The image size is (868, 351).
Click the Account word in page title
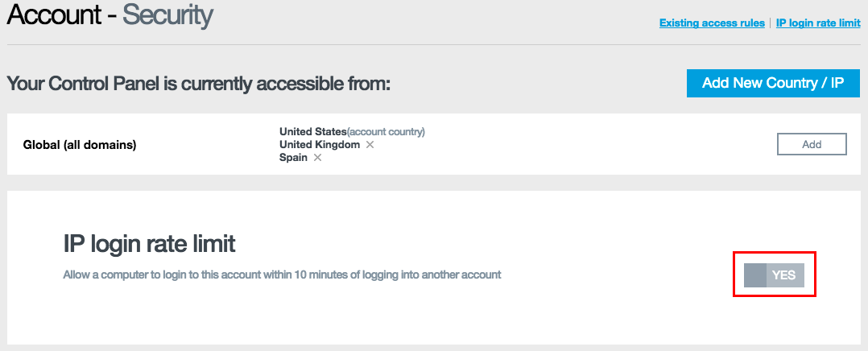coord(55,14)
